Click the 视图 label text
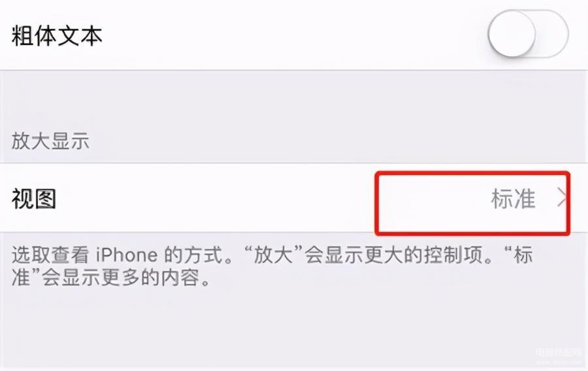The height and width of the screenshot is (371, 588). 34,199
